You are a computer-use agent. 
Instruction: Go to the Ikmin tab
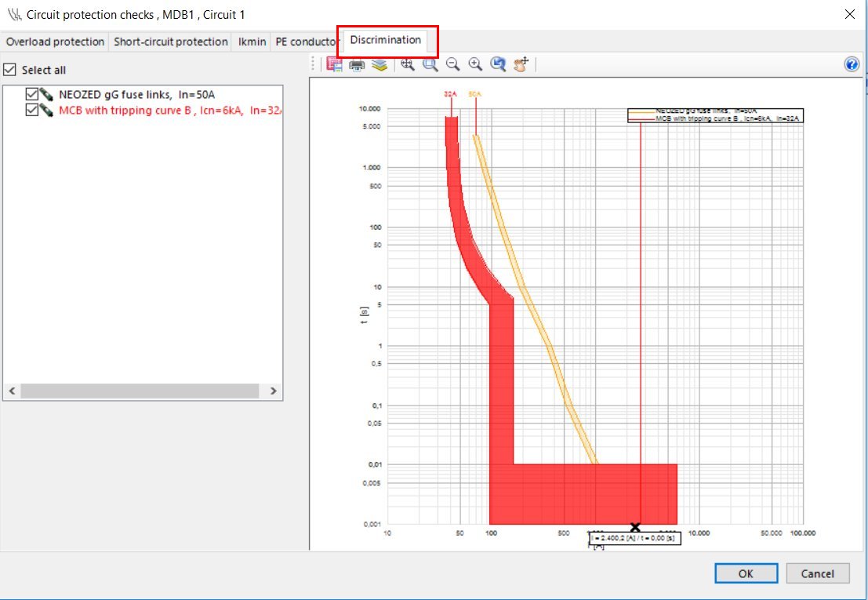click(252, 42)
